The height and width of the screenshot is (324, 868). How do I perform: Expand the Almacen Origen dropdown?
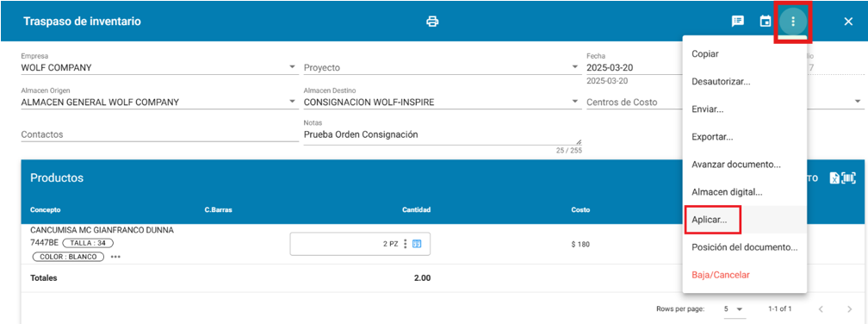pos(292,102)
